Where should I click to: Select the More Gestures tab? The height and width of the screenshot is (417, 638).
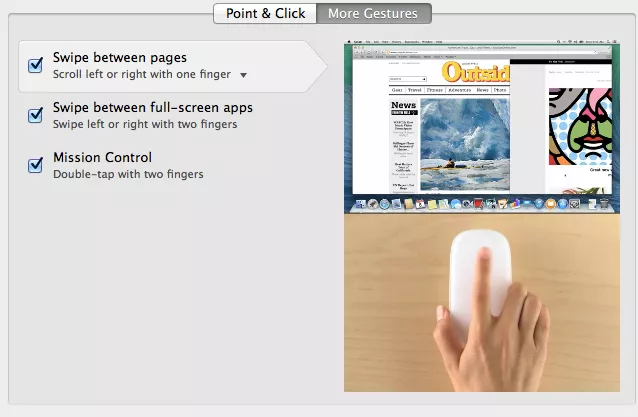(x=373, y=13)
